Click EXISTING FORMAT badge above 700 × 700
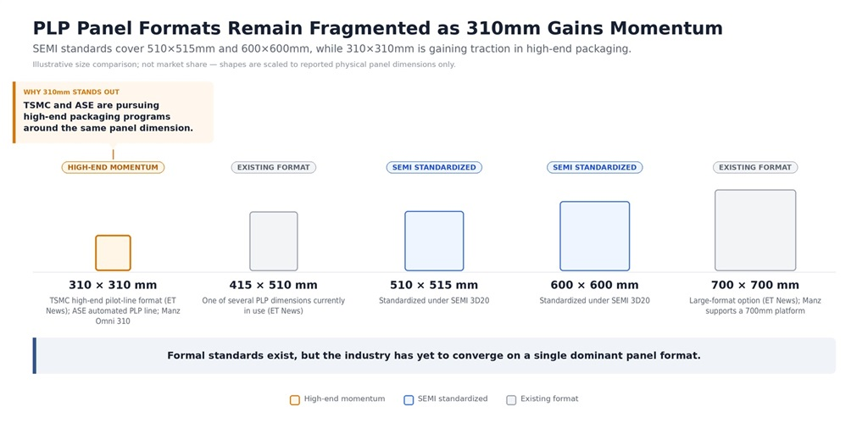 click(x=755, y=167)
